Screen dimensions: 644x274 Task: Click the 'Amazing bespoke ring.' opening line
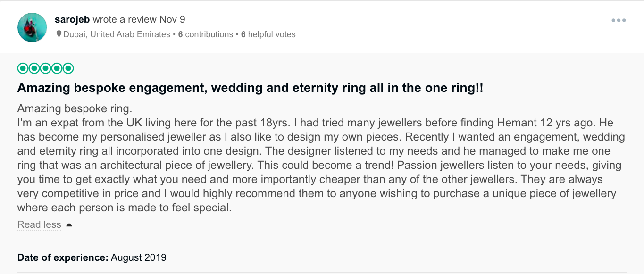[74, 108]
